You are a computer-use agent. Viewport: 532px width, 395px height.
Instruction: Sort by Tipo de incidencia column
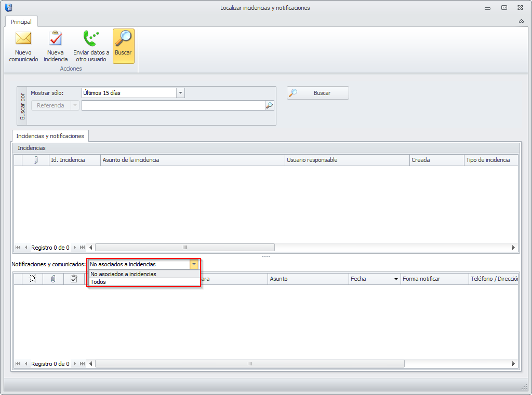coord(491,160)
